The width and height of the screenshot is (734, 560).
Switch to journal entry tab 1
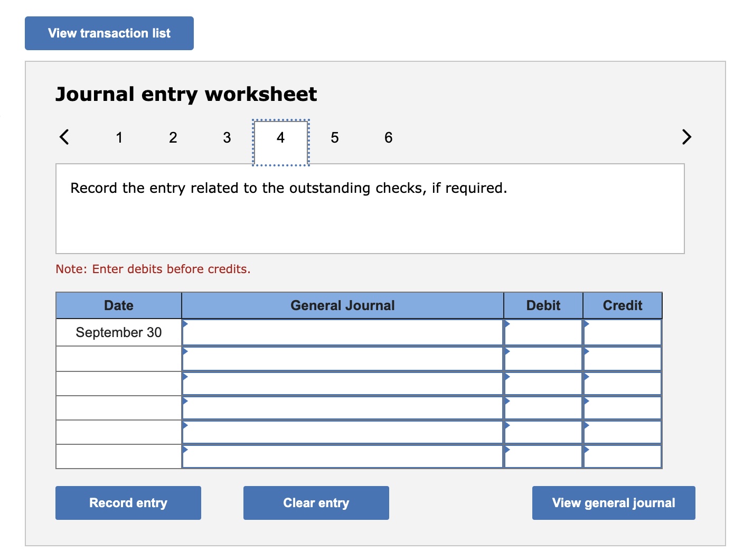(119, 138)
